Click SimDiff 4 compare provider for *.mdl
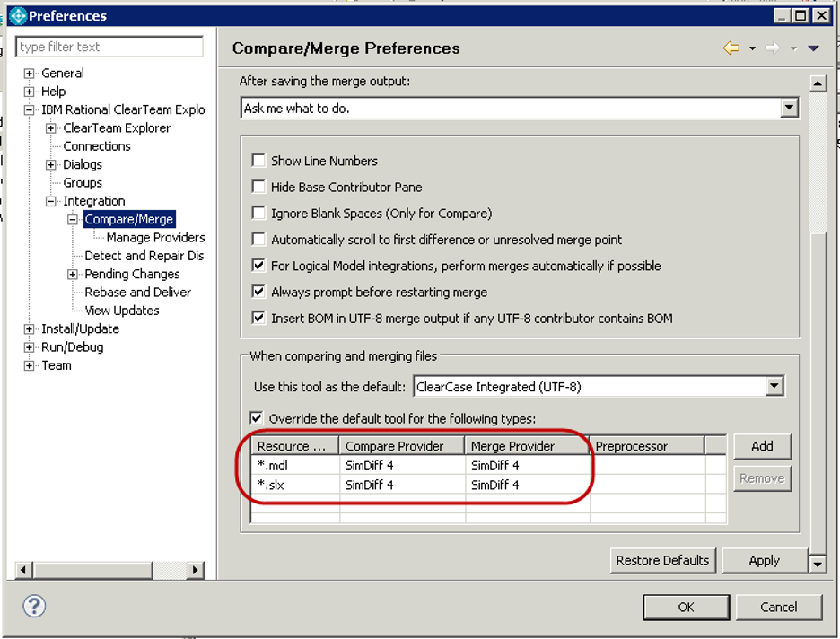 [370, 466]
